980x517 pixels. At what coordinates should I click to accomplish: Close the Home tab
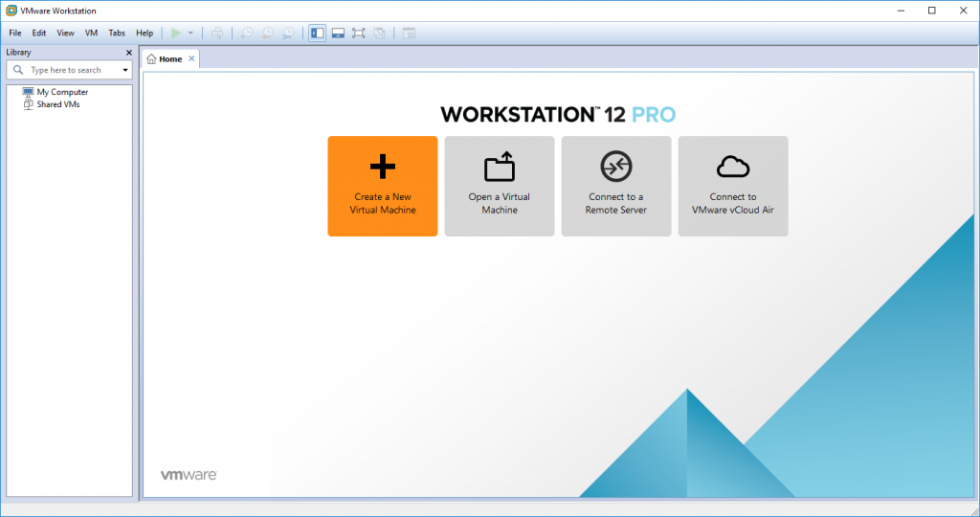coord(191,58)
